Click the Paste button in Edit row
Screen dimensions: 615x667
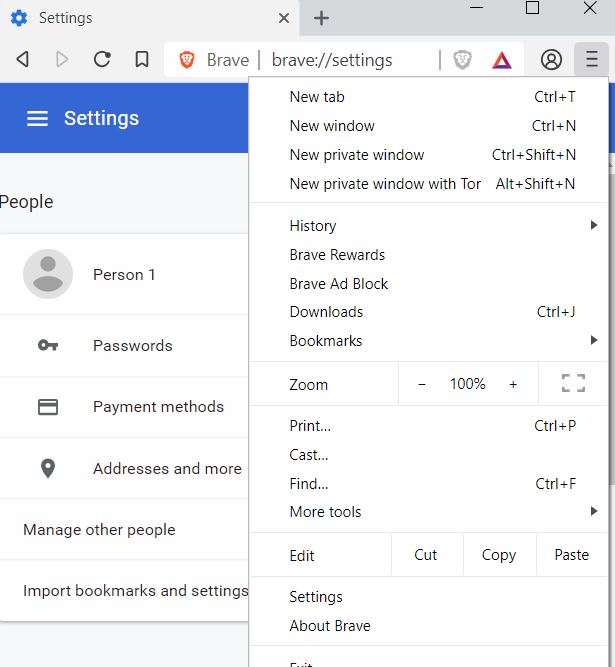pos(571,555)
